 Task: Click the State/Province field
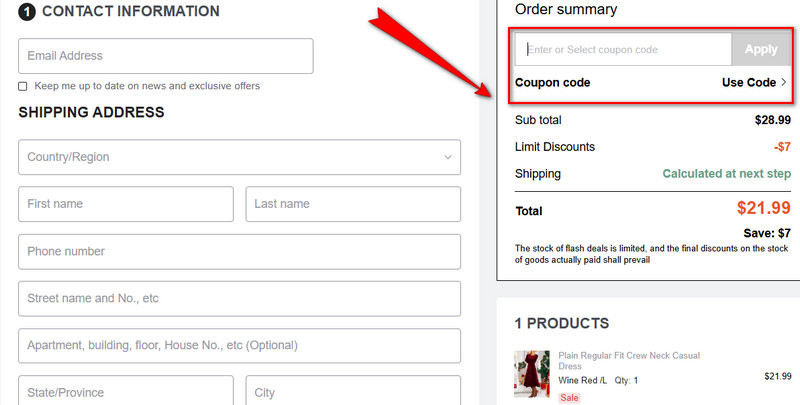126,392
